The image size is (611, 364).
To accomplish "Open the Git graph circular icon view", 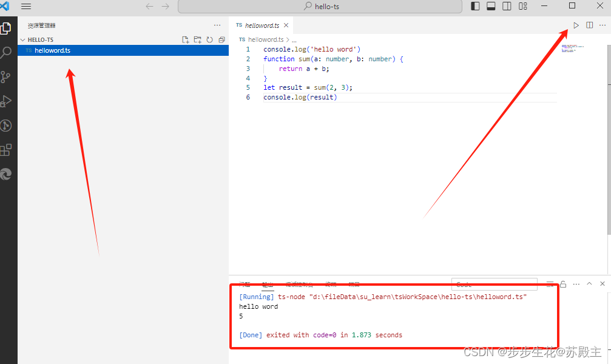I will click(x=6, y=126).
